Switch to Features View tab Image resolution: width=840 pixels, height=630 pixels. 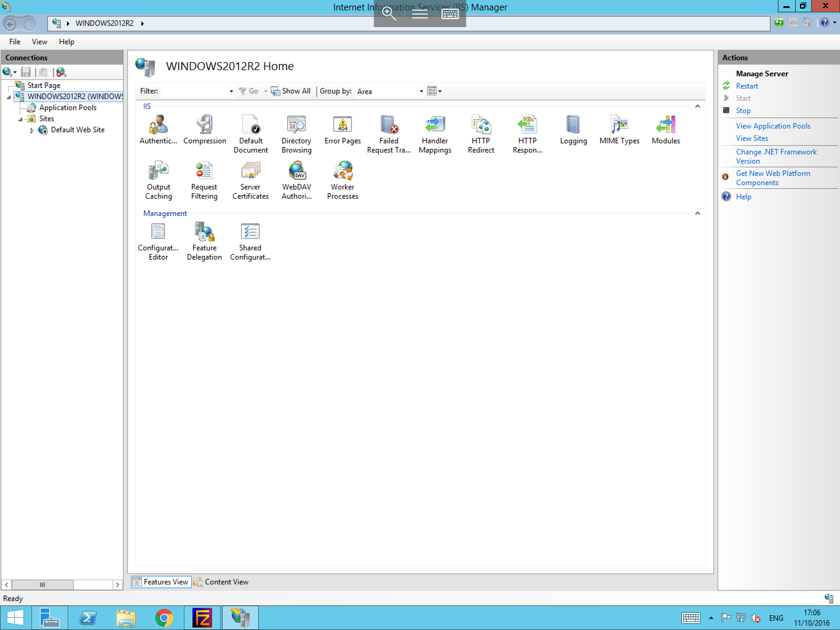(x=161, y=582)
